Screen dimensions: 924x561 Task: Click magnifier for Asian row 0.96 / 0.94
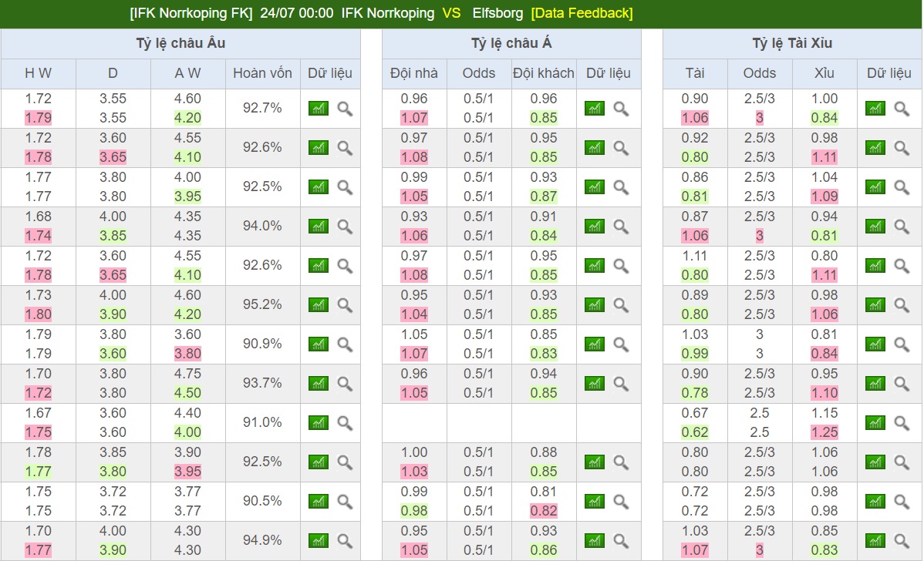tap(621, 383)
